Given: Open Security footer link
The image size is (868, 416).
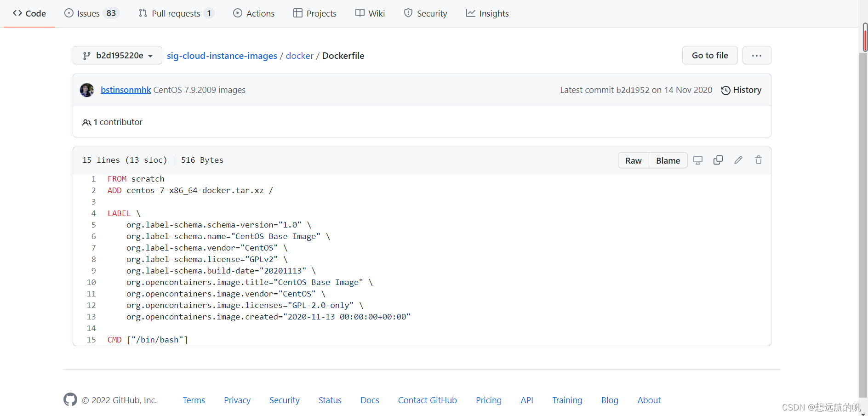Looking at the screenshot, I should click(x=284, y=400).
